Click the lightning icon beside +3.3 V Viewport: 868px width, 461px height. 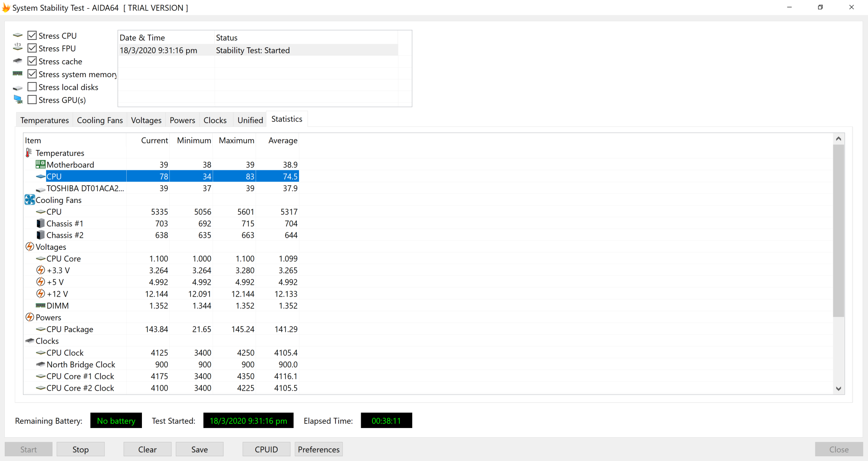[x=40, y=270]
